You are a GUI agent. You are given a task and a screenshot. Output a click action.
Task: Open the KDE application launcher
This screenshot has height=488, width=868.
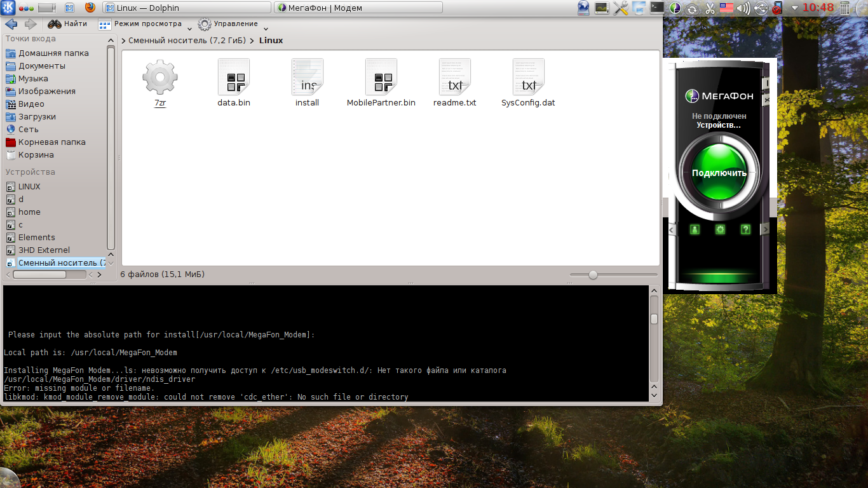pos(7,8)
